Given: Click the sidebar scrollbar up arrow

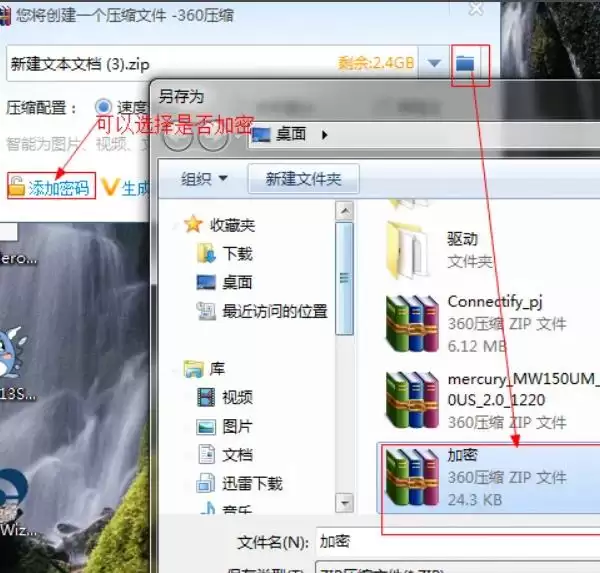Looking at the screenshot, I should coord(344,210).
